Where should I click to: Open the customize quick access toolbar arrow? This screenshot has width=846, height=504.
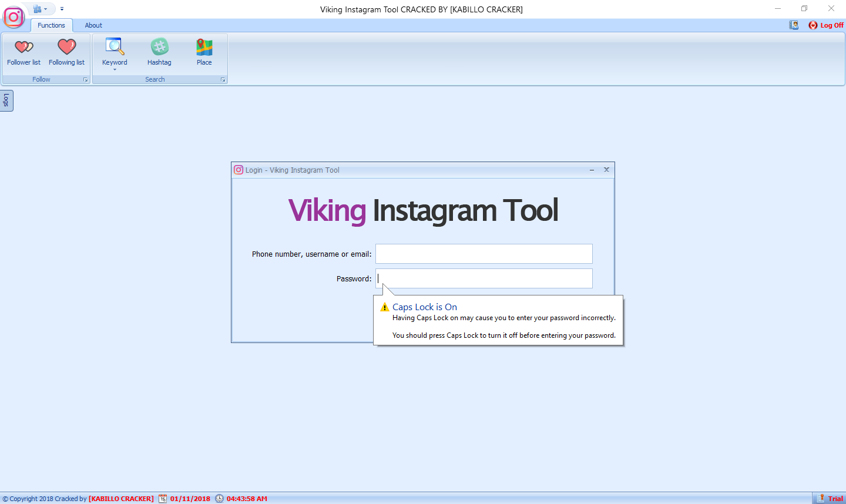(62, 9)
